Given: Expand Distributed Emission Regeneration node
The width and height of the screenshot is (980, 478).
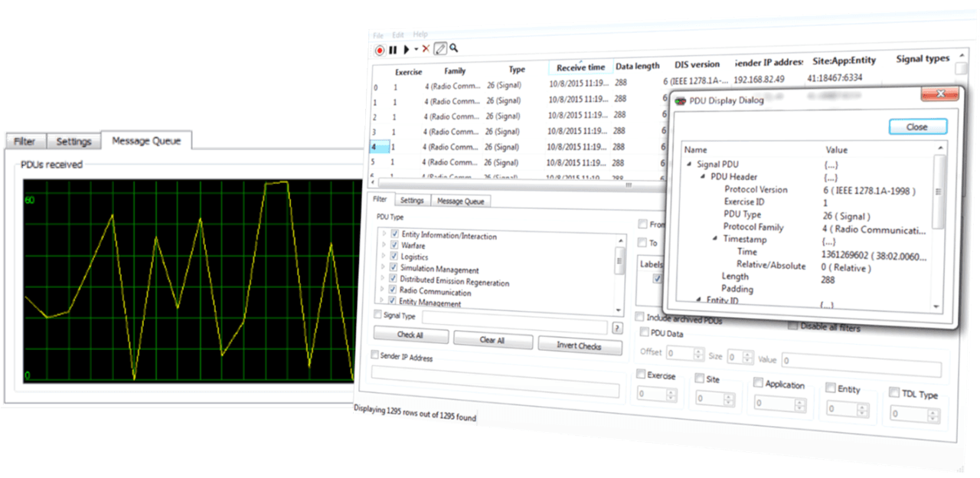Looking at the screenshot, I should coord(384,279).
